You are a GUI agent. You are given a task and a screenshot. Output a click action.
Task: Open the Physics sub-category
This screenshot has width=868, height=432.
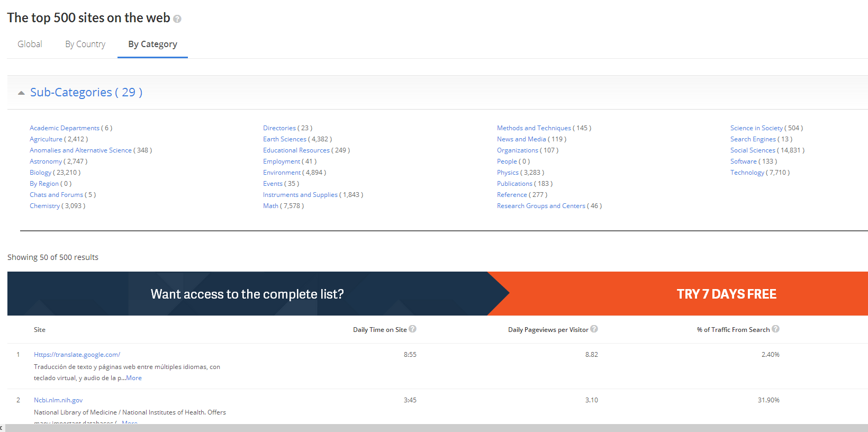508,173
